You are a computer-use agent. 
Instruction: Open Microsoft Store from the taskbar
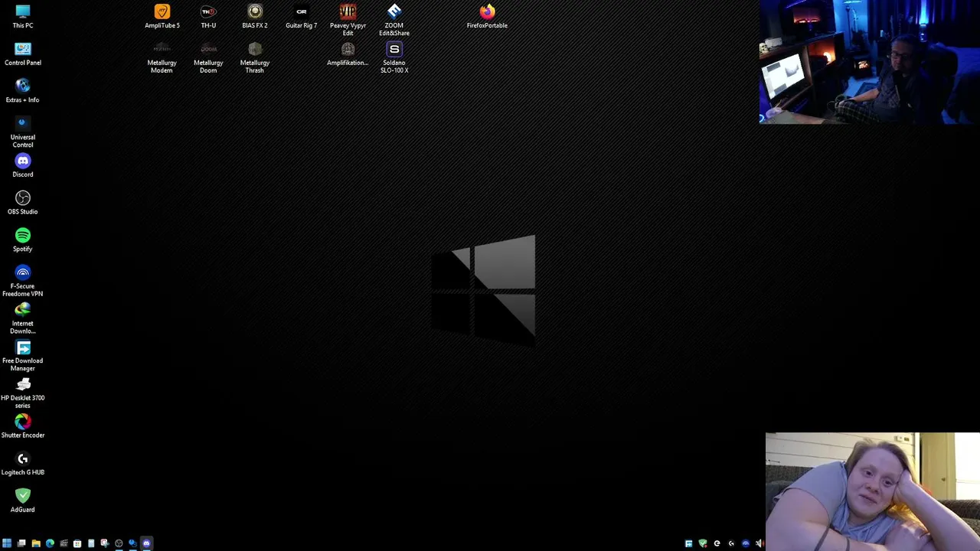77,543
